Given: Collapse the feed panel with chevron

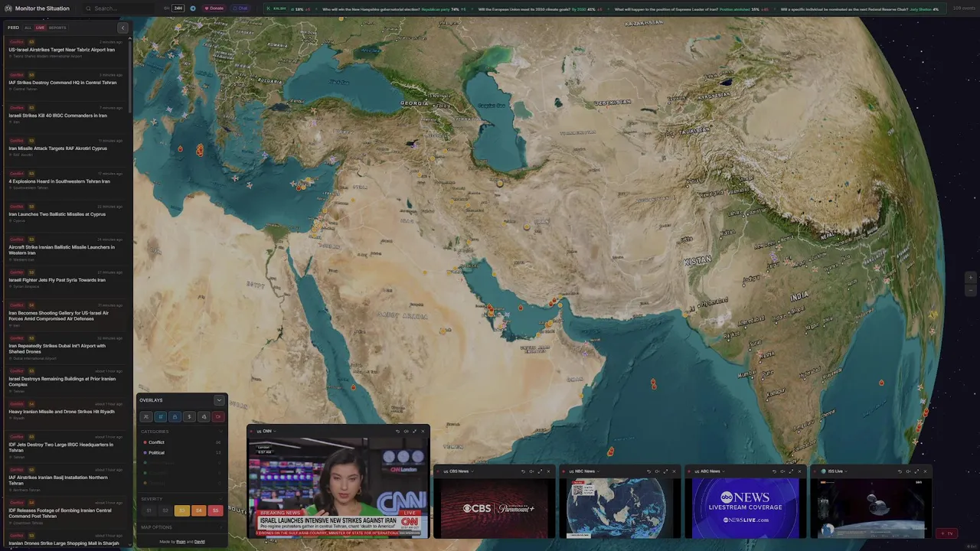Looking at the screenshot, I should [x=122, y=28].
